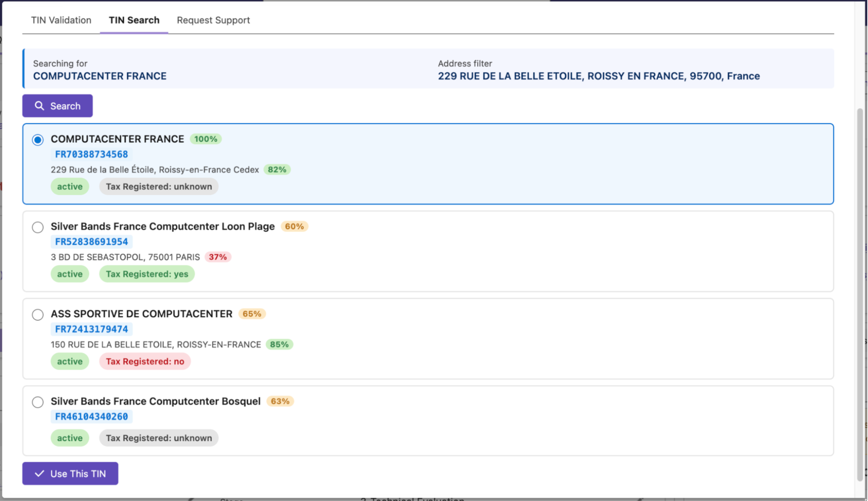This screenshot has height=501, width=868.
Task: Click the ASS SPORTIVE DE COMPUTACENTER title
Action: 142,314
